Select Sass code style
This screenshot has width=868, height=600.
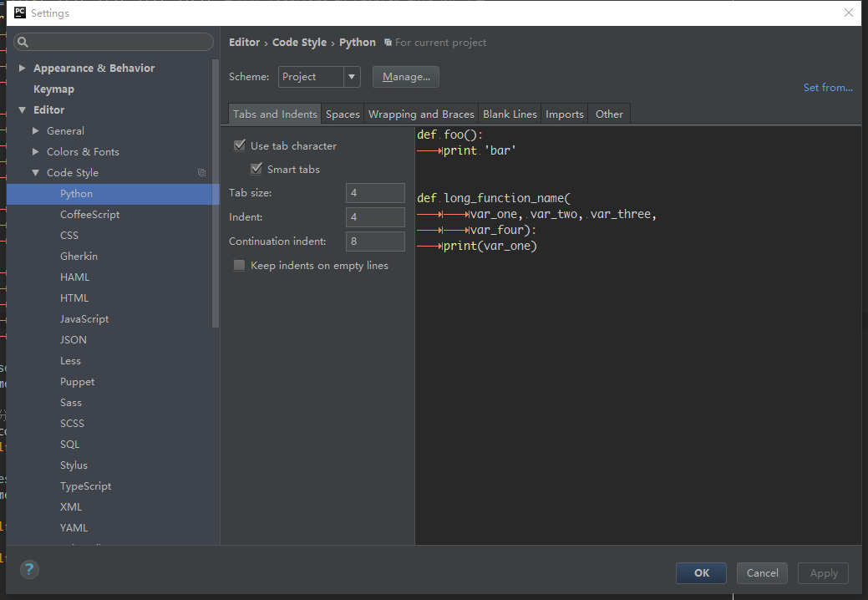coord(71,403)
